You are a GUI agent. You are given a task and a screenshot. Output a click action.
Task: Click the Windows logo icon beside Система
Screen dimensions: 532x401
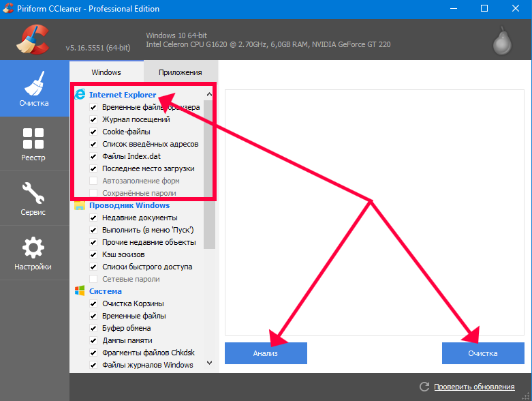click(x=80, y=291)
